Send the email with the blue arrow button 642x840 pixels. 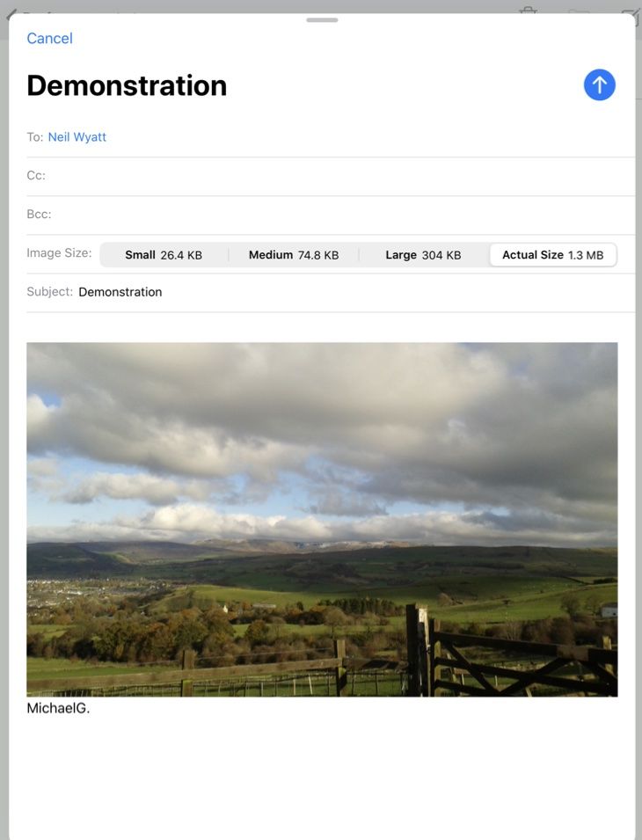(599, 84)
